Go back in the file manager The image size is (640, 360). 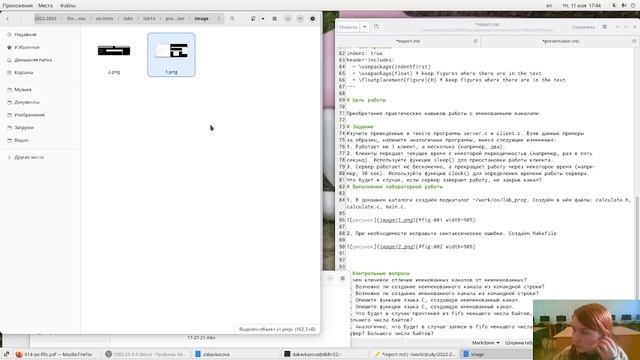tap(8, 19)
